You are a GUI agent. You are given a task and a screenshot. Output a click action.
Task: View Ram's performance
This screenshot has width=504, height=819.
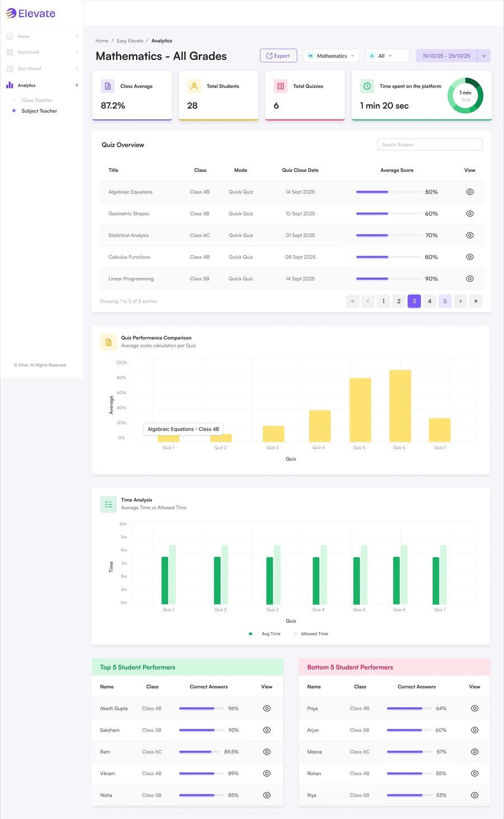pos(267,752)
